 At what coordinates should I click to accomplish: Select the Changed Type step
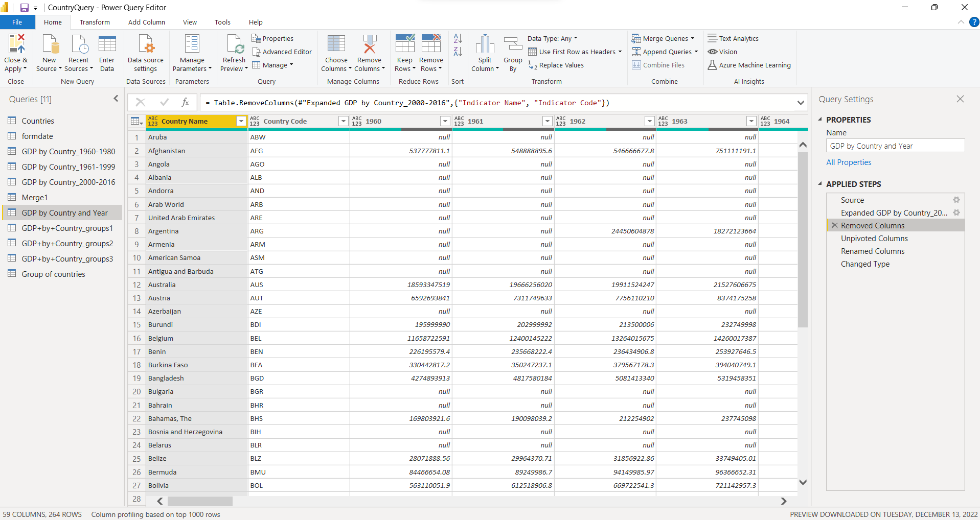[x=895, y=264]
